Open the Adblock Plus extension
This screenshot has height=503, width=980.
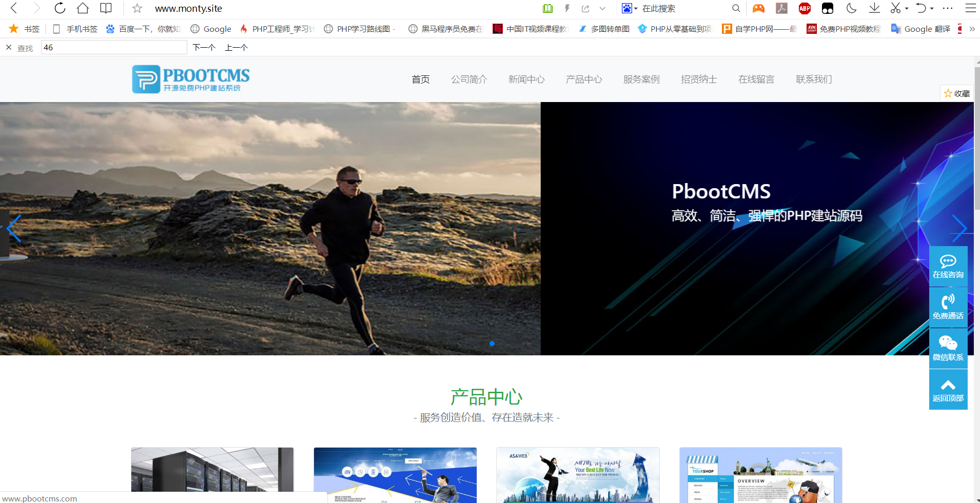click(x=804, y=8)
